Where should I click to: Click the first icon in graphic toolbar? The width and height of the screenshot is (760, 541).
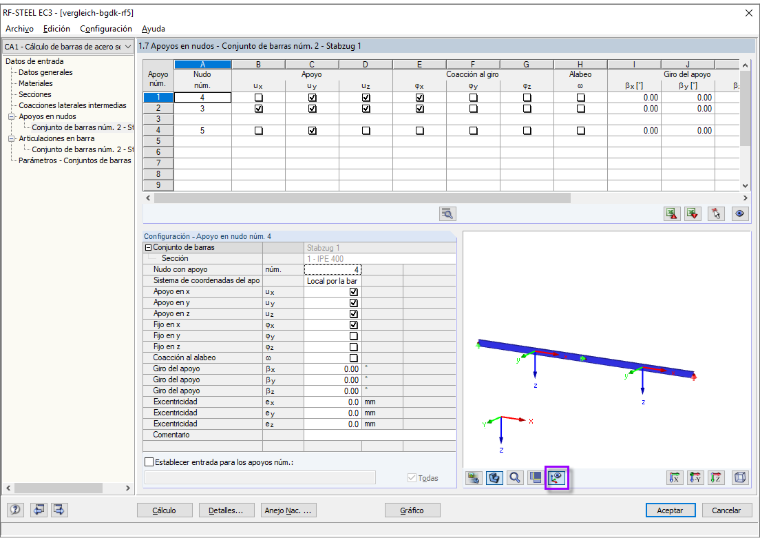(x=474, y=478)
